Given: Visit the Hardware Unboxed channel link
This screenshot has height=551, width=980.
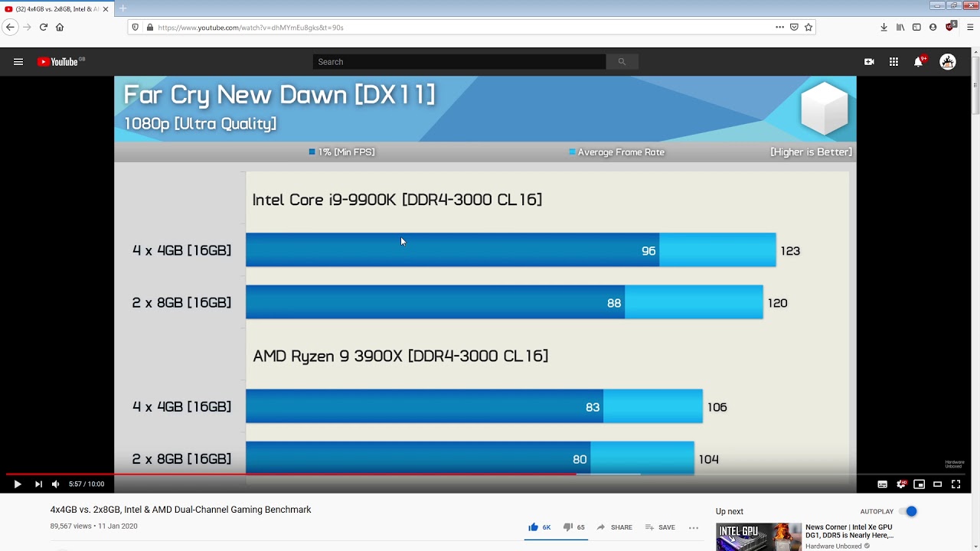Looking at the screenshot, I should click(x=834, y=546).
